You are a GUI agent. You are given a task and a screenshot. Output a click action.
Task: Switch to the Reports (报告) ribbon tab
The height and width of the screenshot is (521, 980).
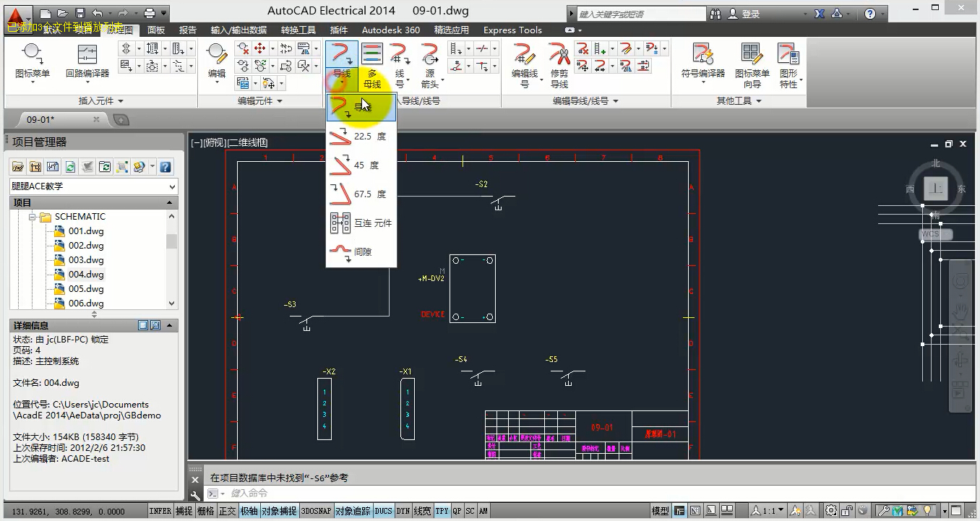click(x=188, y=30)
